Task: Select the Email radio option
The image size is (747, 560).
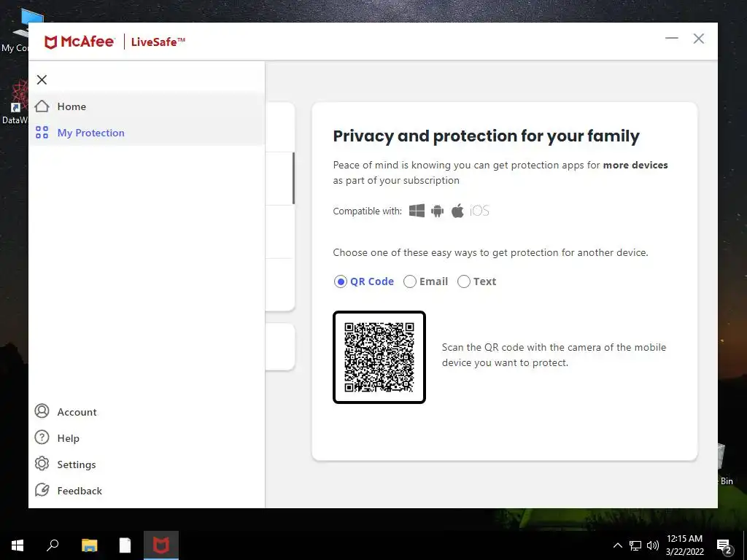Action: 410,281
